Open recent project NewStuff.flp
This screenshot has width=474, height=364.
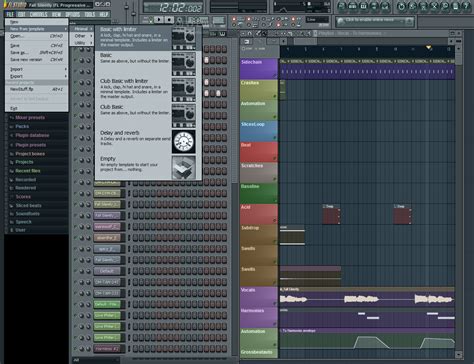[x=37, y=89]
